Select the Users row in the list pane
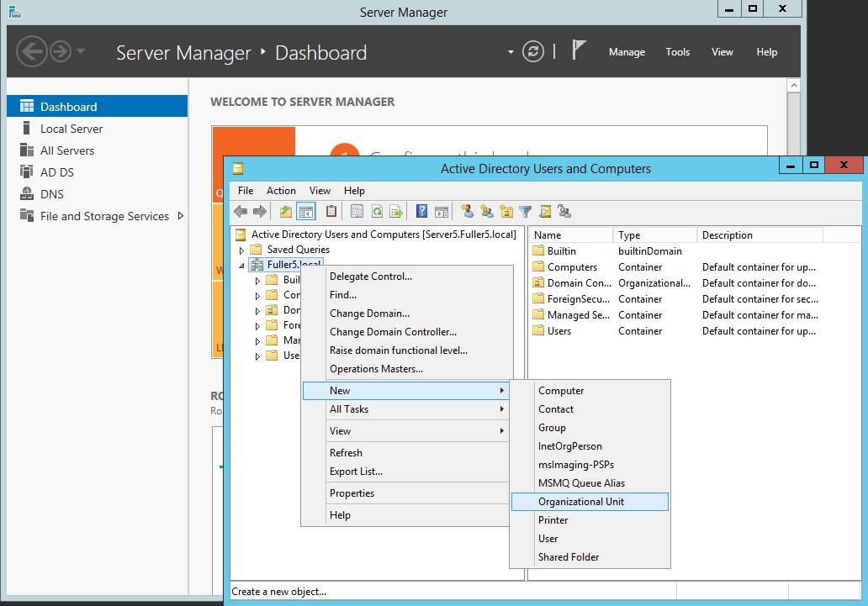Screen dimensions: 868x606 pos(675,331)
